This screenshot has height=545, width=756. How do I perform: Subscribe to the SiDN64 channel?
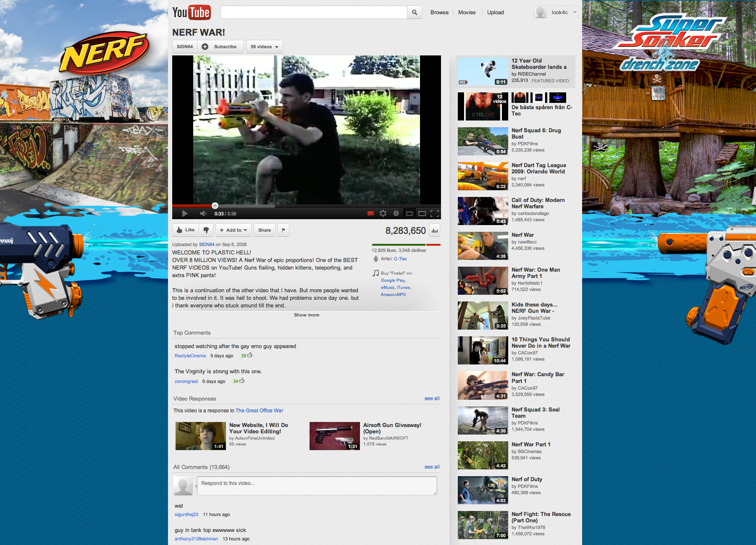coord(221,47)
